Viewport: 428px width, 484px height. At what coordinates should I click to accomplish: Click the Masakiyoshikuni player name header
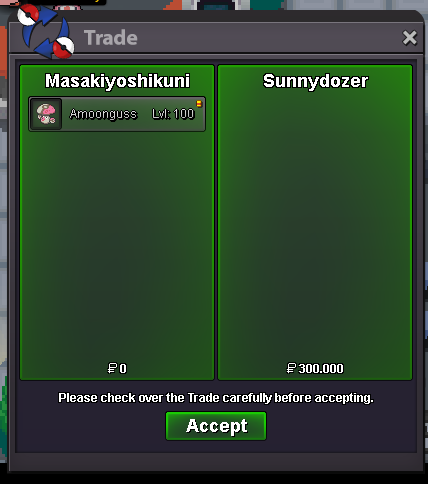pyautogui.click(x=117, y=81)
